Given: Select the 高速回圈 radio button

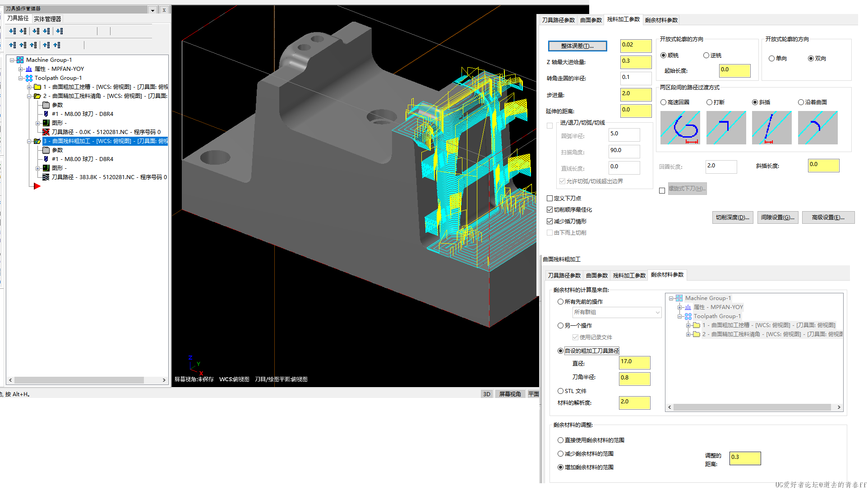Looking at the screenshot, I should coord(663,102).
